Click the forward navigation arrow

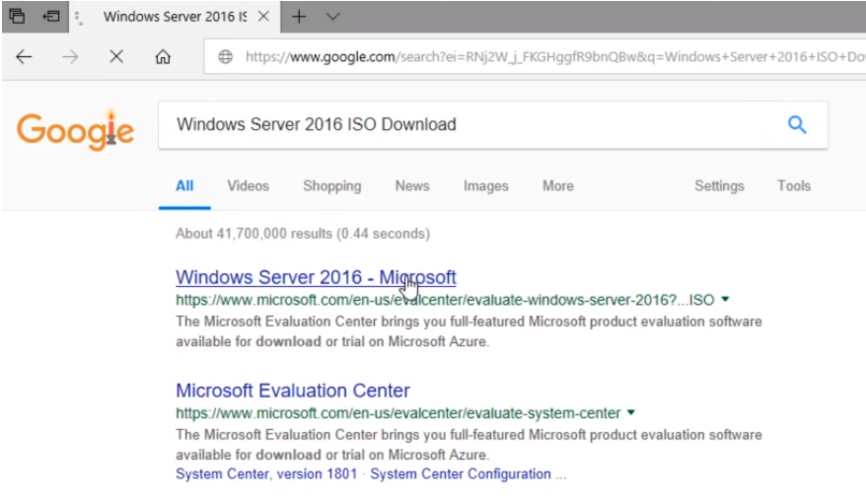tap(70, 57)
